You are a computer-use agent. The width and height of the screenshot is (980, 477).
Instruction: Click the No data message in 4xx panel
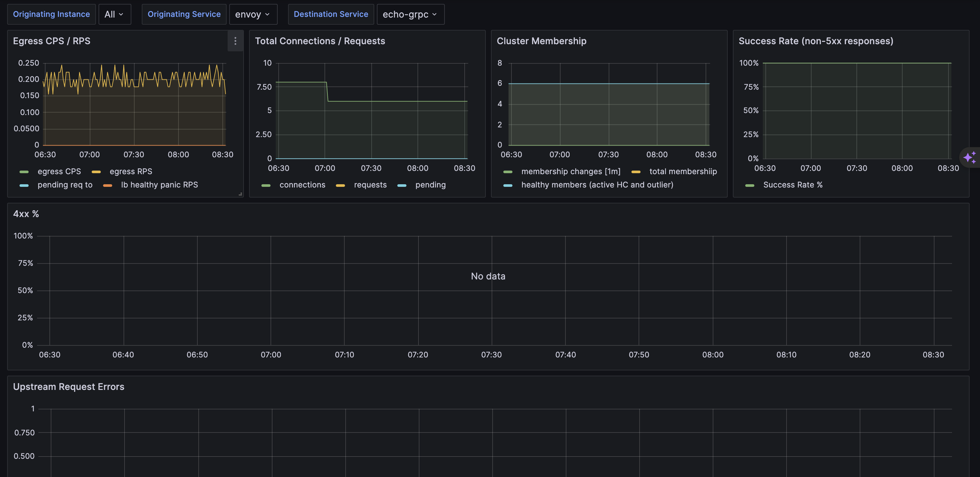(488, 276)
